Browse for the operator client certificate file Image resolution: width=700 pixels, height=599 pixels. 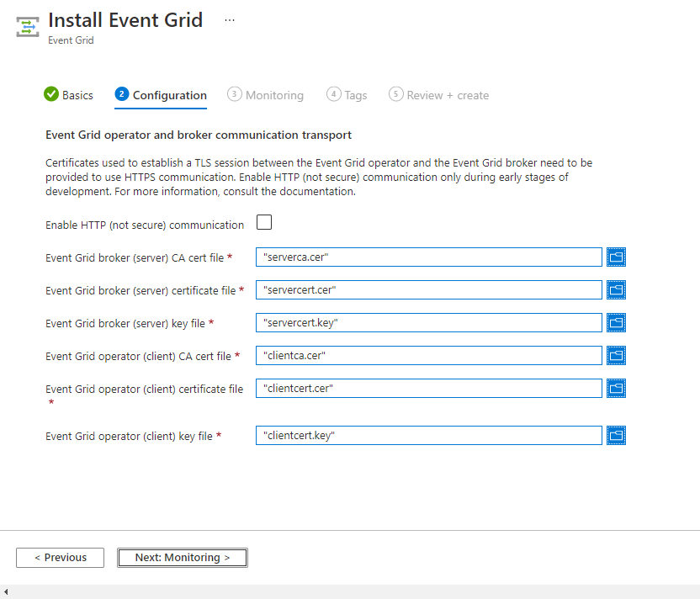pyautogui.click(x=616, y=388)
